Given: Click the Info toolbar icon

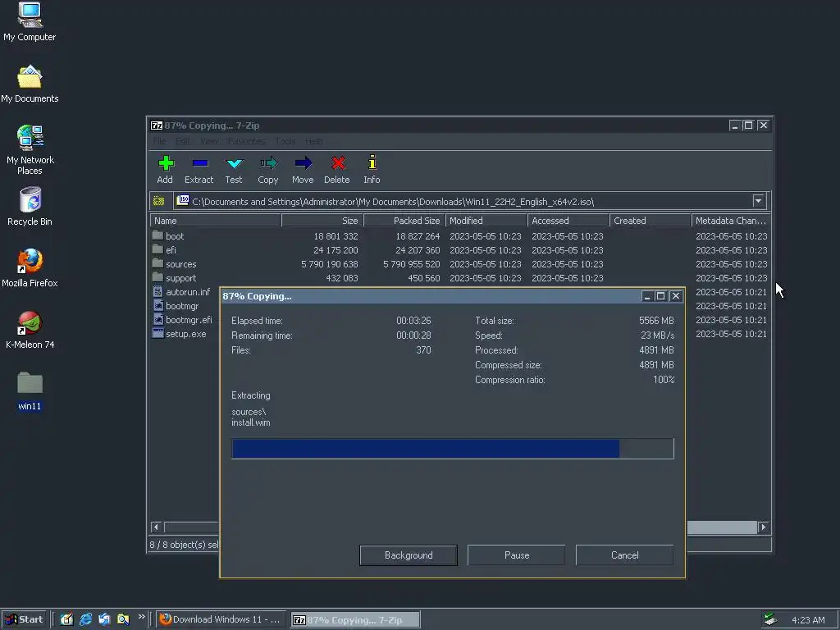Looking at the screenshot, I should [372, 169].
